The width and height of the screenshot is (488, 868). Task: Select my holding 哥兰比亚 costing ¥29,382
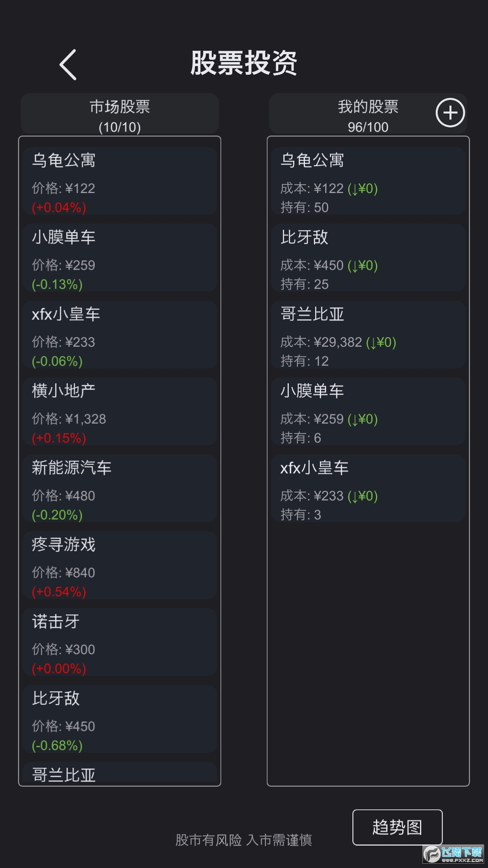(368, 335)
